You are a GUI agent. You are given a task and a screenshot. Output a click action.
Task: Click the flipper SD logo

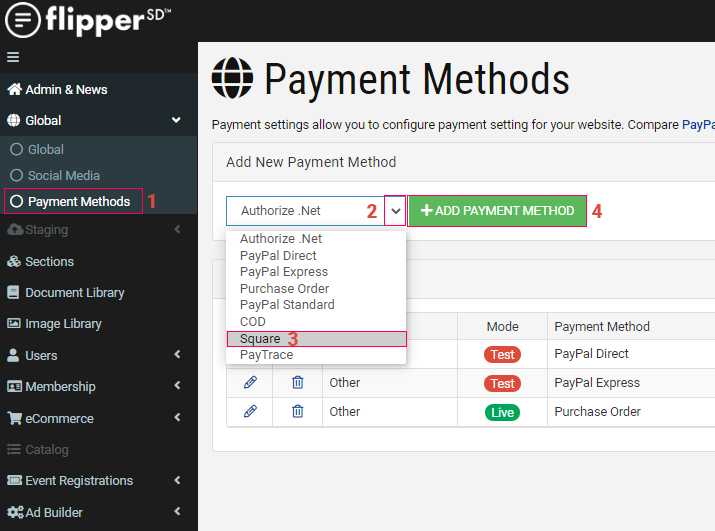88,21
